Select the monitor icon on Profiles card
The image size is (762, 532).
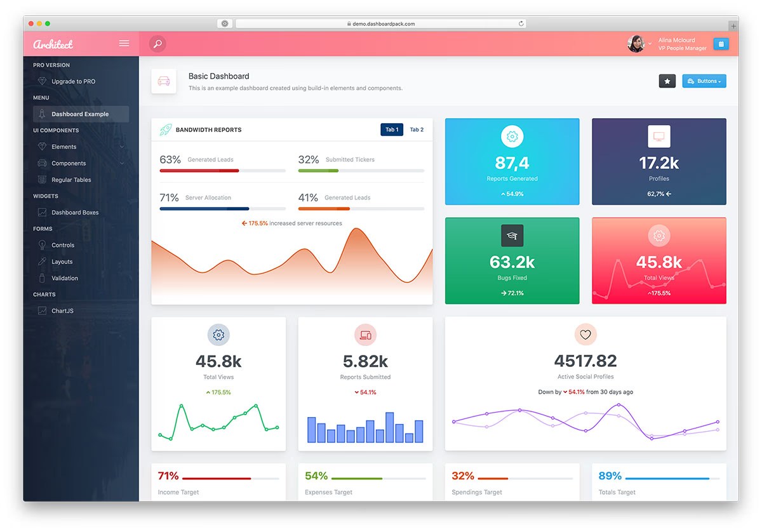pos(658,136)
